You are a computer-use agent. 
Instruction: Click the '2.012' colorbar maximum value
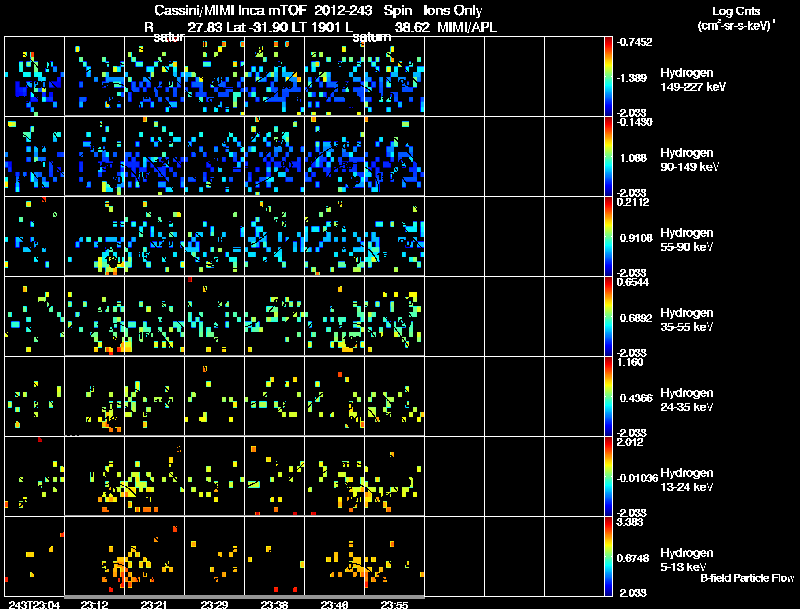coord(630,442)
